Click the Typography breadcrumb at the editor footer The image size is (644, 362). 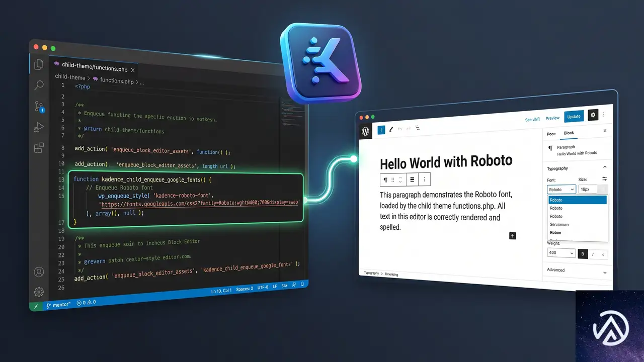[x=371, y=273]
